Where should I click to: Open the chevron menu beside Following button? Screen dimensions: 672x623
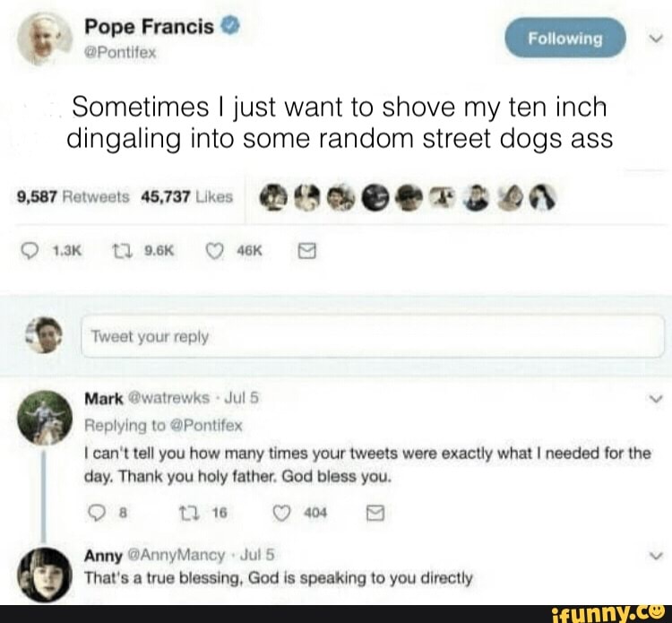(654, 39)
